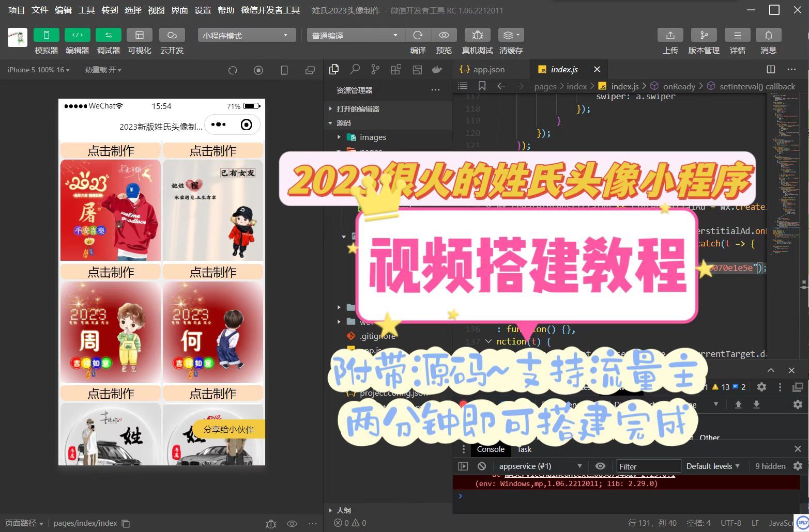
Task: Click the simulator refresh icon
Action: click(x=233, y=70)
